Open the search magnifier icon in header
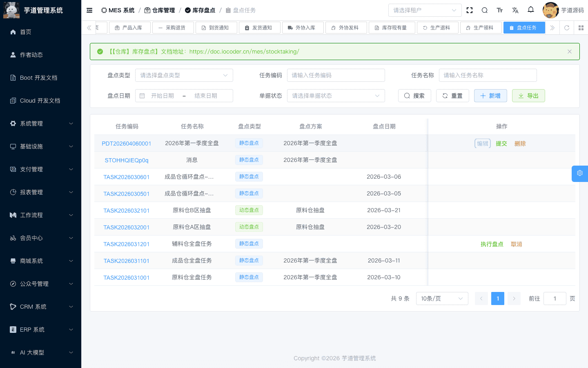588x368 pixels. pos(484,10)
